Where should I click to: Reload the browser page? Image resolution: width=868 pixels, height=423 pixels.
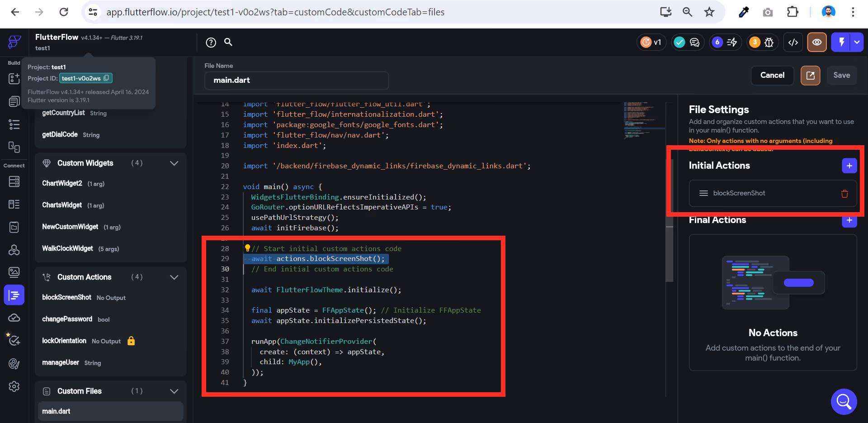64,12
